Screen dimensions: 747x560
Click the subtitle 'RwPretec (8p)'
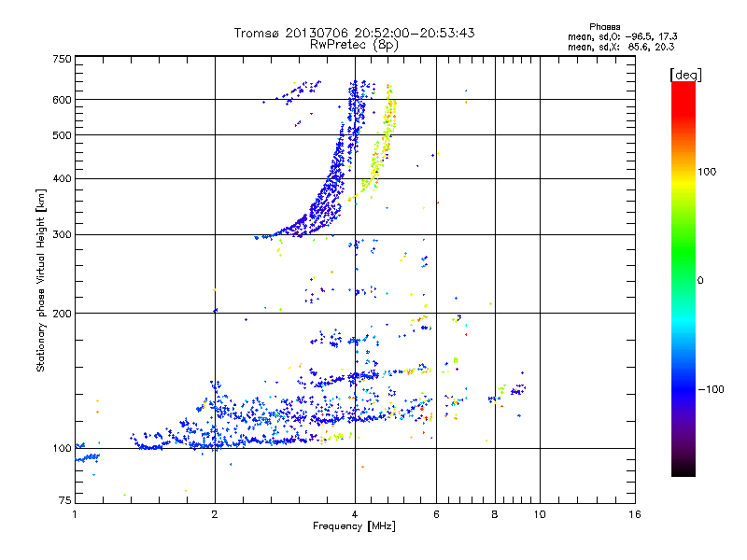[x=354, y=45]
